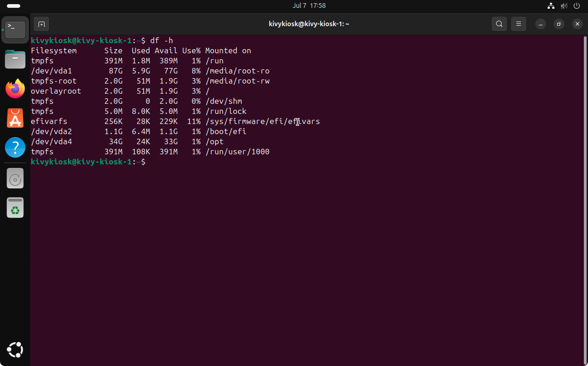Click the '8%' usage value
The image size is (588, 366).
pyautogui.click(x=196, y=71)
